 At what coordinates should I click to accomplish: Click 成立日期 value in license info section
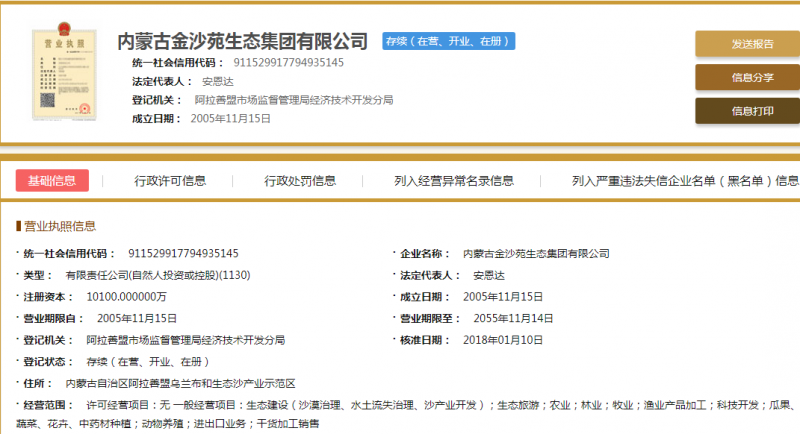click(503, 297)
